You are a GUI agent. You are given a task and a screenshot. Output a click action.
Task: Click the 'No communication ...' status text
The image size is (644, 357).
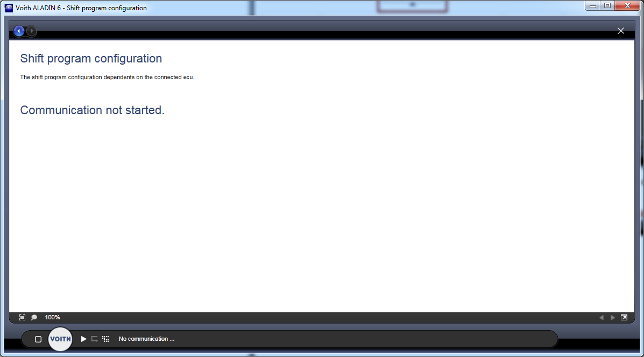point(147,339)
